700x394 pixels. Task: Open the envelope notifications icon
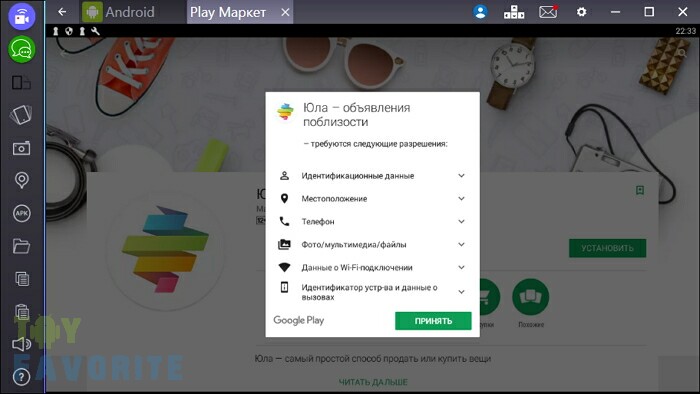point(548,12)
